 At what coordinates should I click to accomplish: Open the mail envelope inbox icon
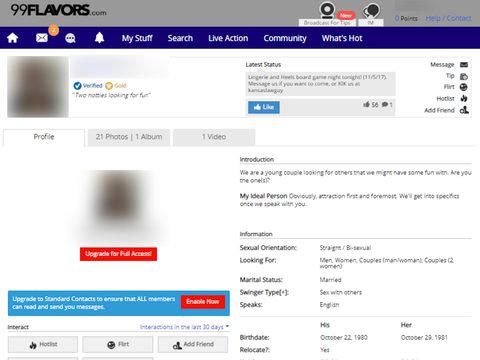point(42,38)
